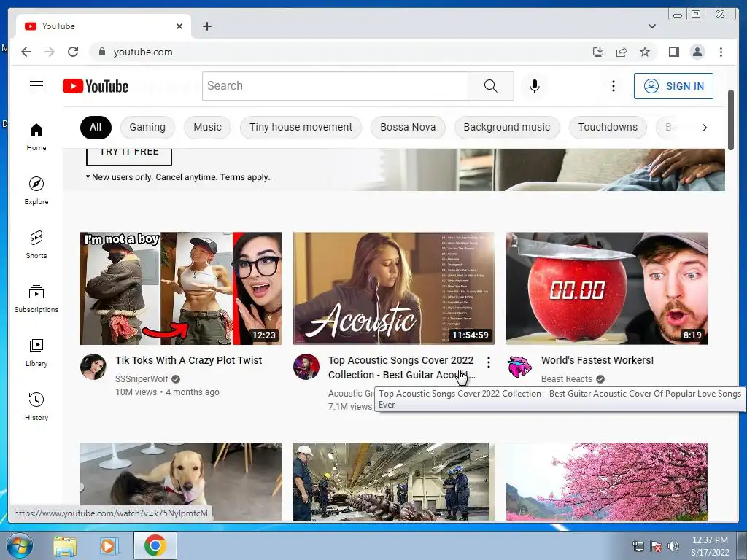Click the SIGN IN button
747x560 pixels.
coord(673,86)
